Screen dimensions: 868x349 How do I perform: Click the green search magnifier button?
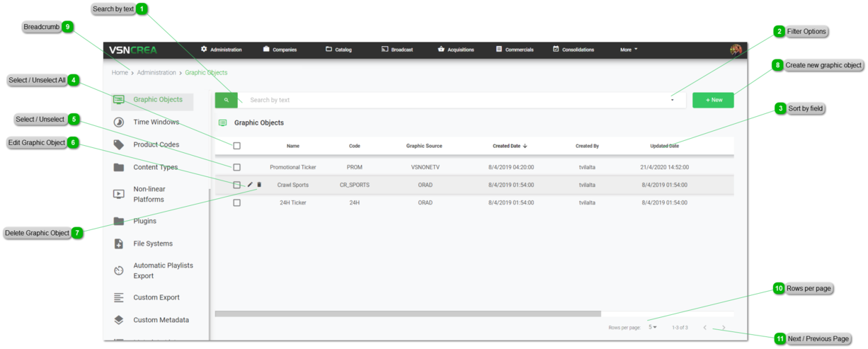click(226, 101)
